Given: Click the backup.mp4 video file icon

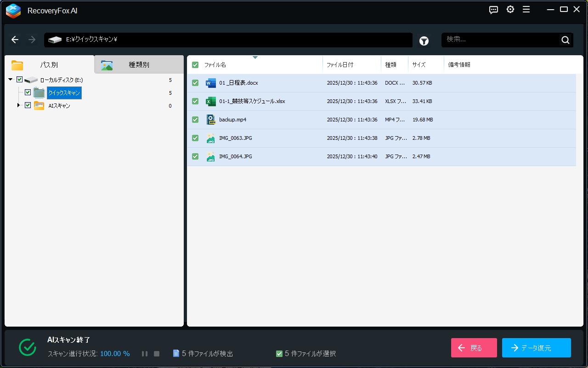Looking at the screenshot, I should (x=211, y=120).
